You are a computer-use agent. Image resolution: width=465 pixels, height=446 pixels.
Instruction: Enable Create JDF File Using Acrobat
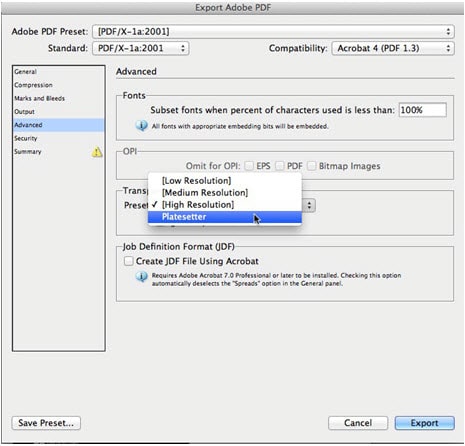129,261
